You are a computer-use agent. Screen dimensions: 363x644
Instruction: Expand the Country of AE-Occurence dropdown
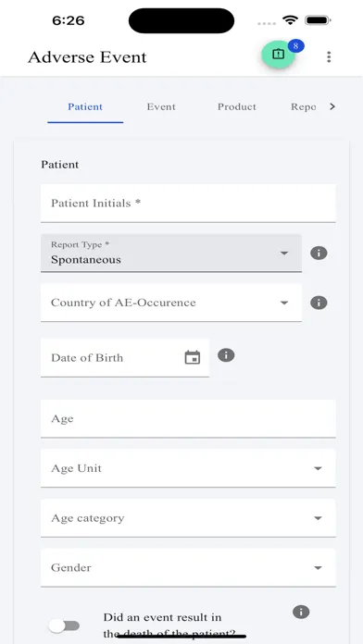pos(171,303)
